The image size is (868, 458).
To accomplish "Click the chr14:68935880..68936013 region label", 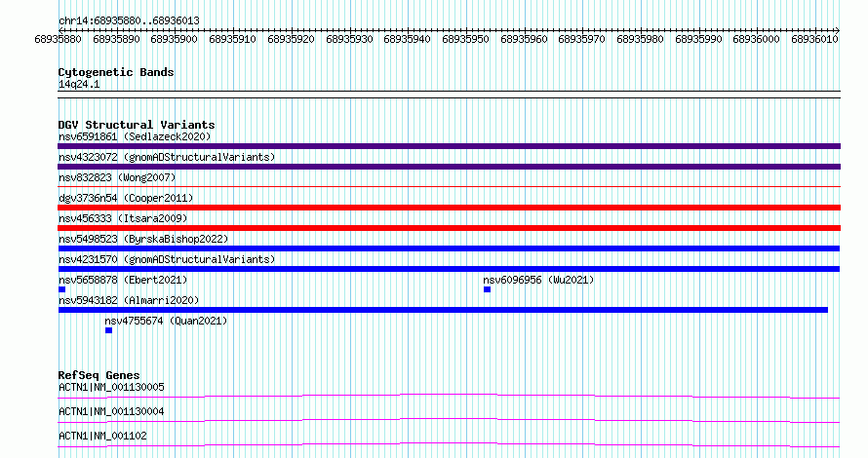I will coord(129,21).
